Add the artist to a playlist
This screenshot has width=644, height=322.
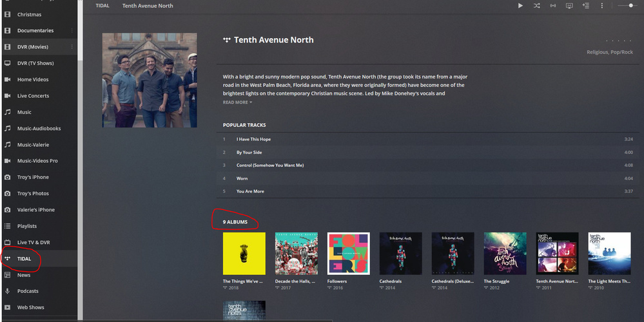(x=586, y=6)
